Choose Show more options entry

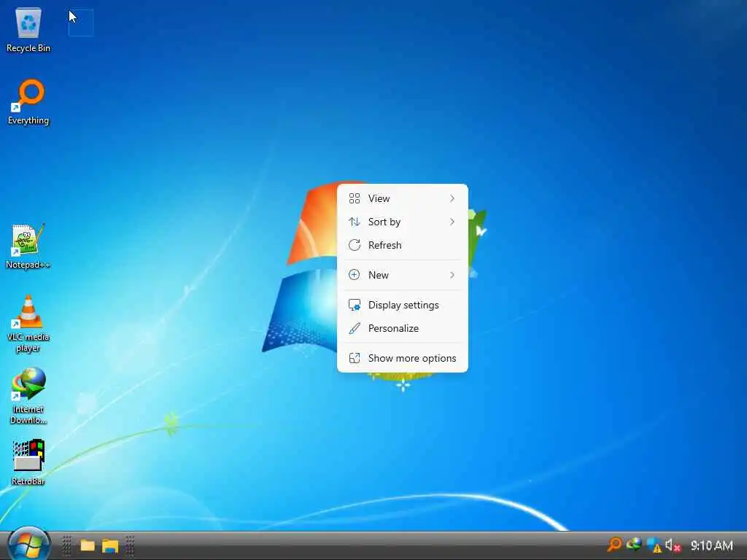coord(403,359)
